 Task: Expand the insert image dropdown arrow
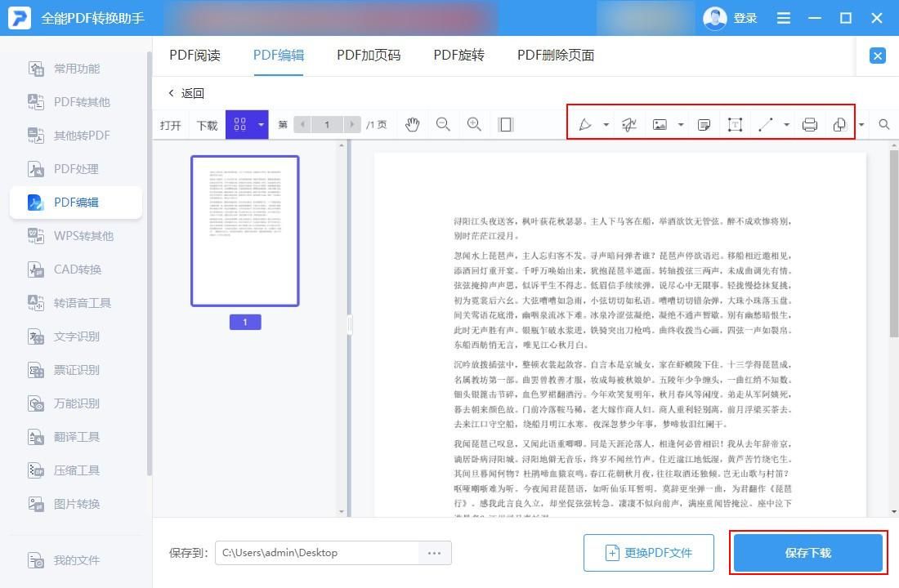tap(681, 124)
